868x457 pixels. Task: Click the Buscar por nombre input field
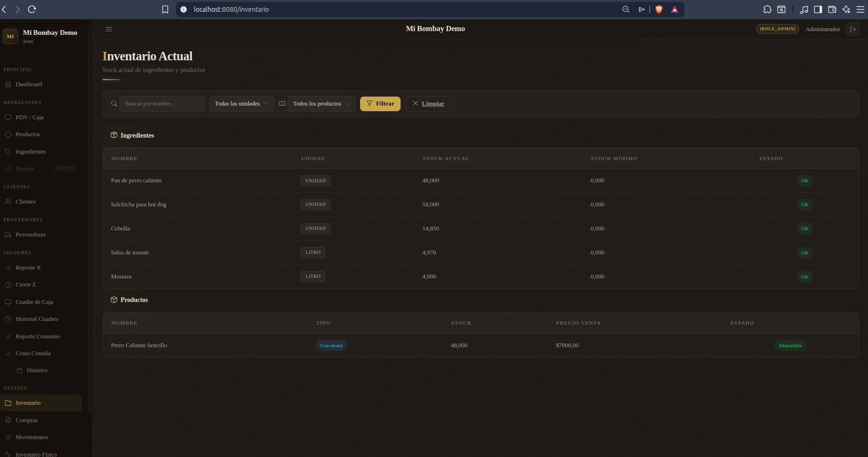162,104
